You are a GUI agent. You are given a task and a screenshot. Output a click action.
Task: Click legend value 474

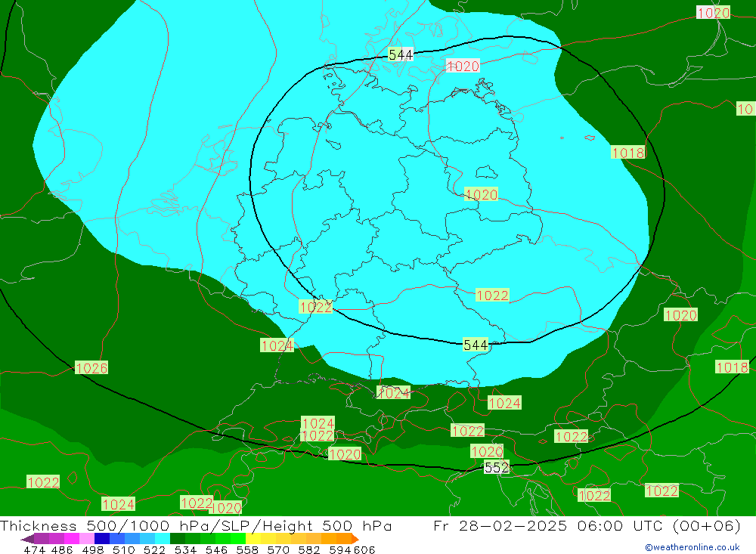click(x=34, y=549)
